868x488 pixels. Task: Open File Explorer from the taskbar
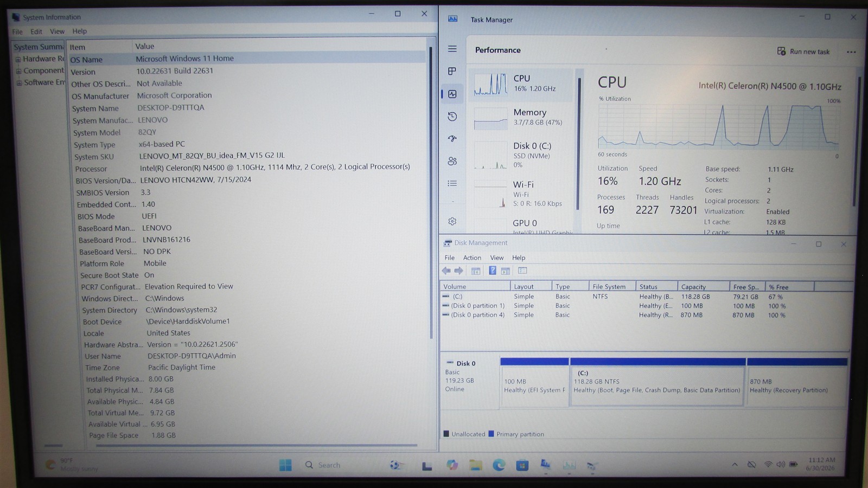[x=476, y=465]
